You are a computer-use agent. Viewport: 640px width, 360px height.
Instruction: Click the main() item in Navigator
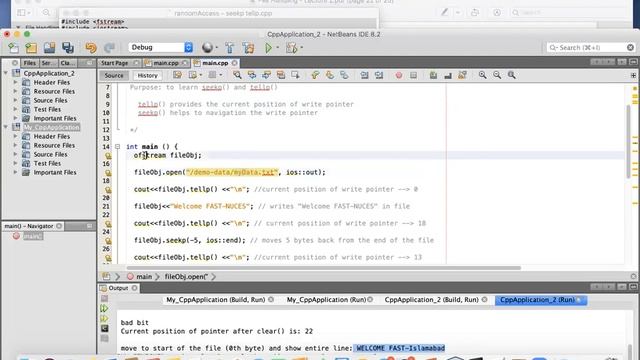[x=33, y=236]
